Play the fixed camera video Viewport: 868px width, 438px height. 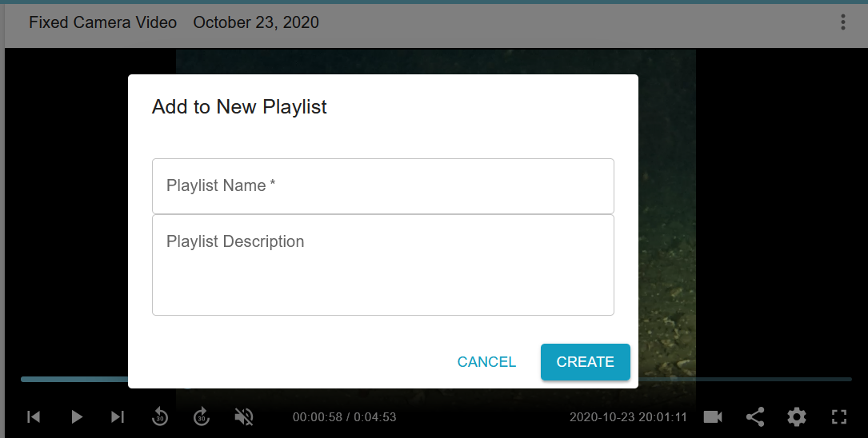click(76, 417)
